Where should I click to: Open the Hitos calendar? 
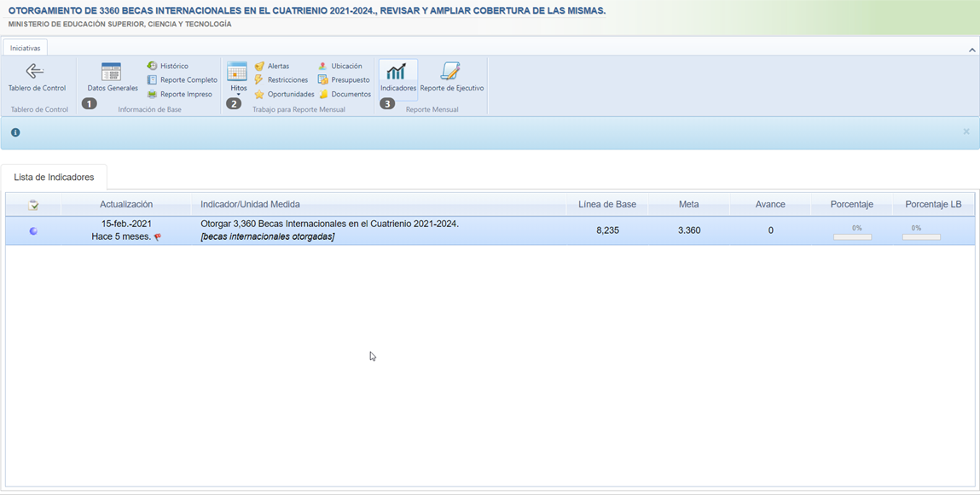point(237,73)
